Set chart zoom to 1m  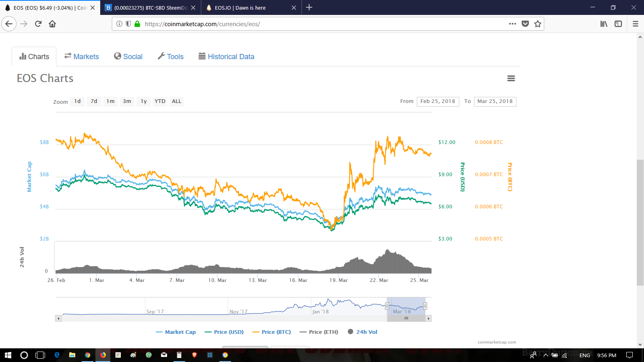(x=111, y=101)
